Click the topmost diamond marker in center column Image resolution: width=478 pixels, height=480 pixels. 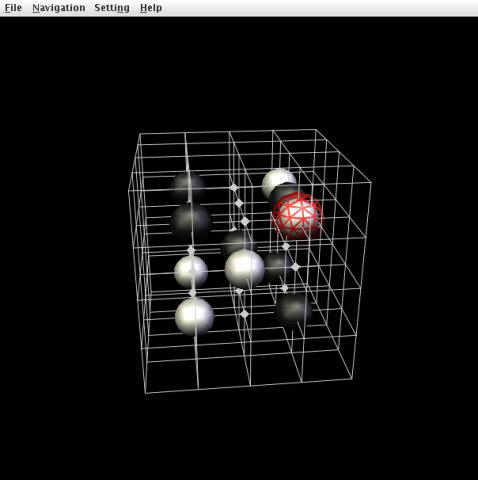(234, 187)
